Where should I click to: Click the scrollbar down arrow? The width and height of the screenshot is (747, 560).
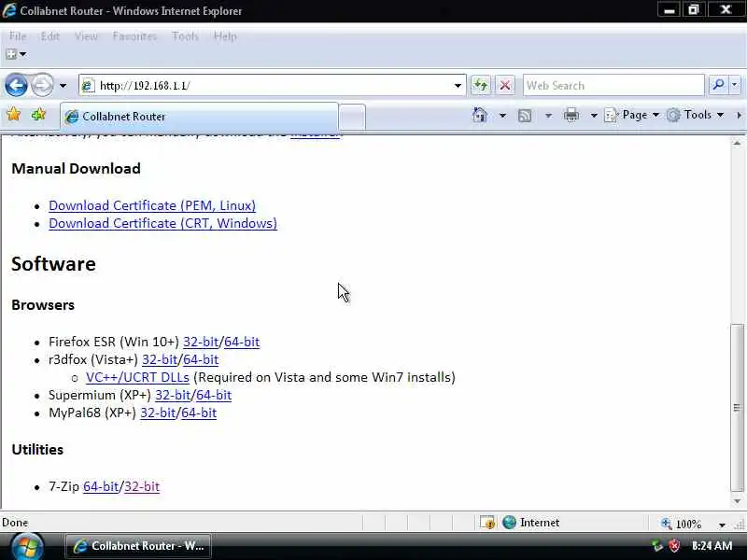pos(737,501)
